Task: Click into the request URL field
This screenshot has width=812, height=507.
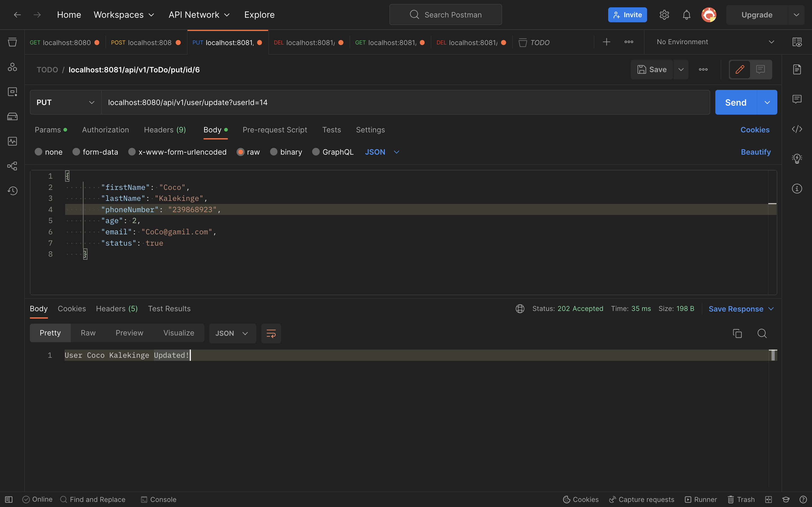Action: (403, 102)
